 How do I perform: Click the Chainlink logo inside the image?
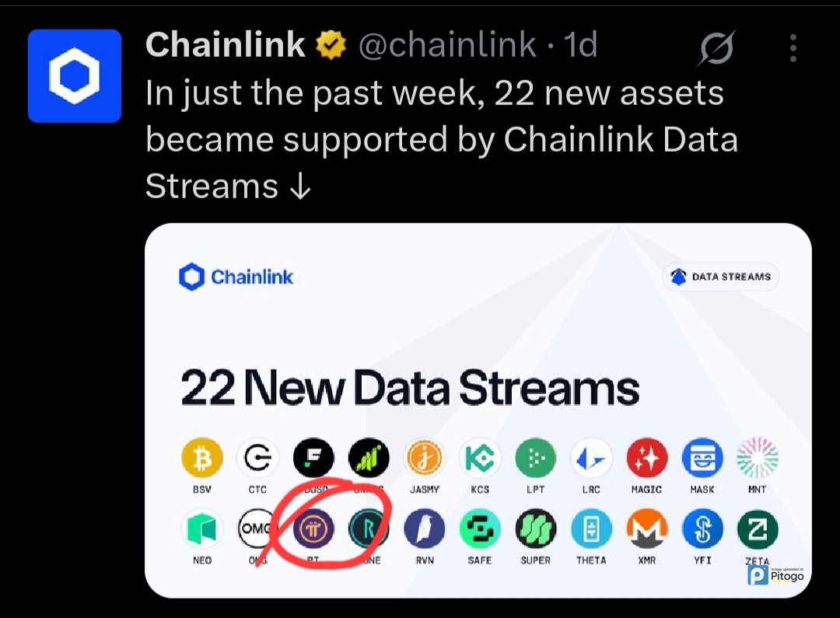pyautogui.click(x=236, y=277)
